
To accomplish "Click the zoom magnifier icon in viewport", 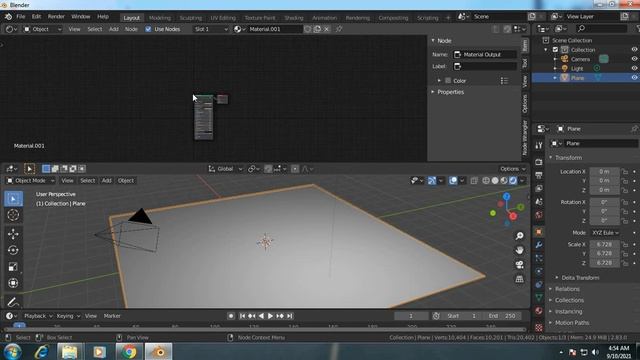I will (x=519, y=236).
